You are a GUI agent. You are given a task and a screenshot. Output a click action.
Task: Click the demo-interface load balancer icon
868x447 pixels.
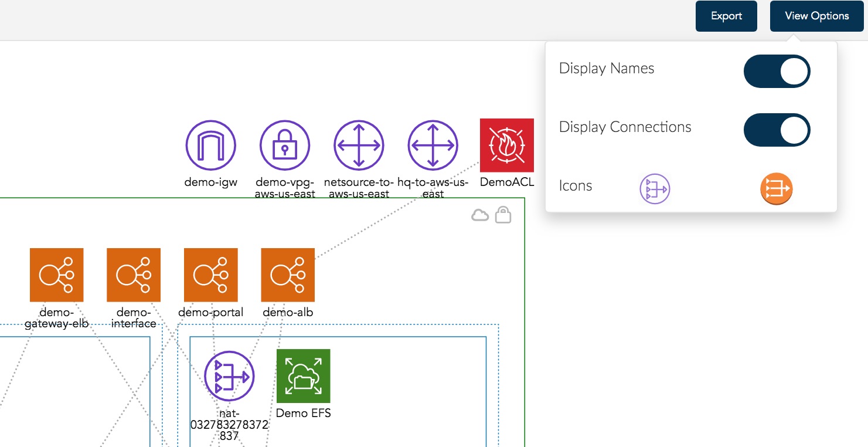(x=134, y=275)
